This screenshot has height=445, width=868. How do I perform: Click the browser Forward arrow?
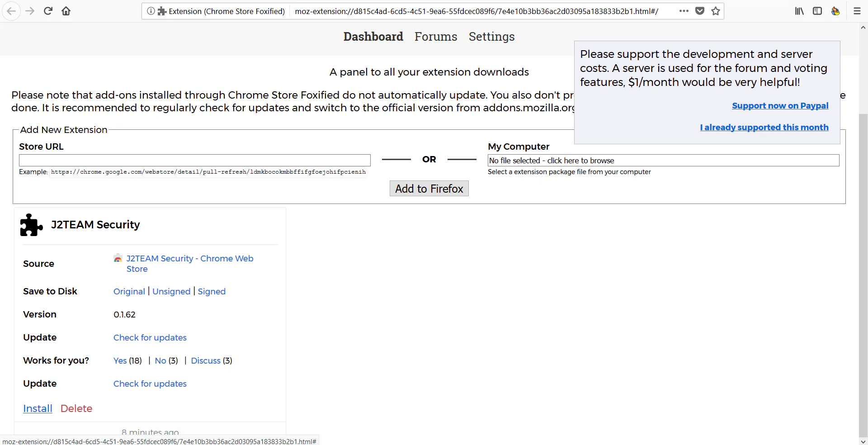tap(30, 11)
